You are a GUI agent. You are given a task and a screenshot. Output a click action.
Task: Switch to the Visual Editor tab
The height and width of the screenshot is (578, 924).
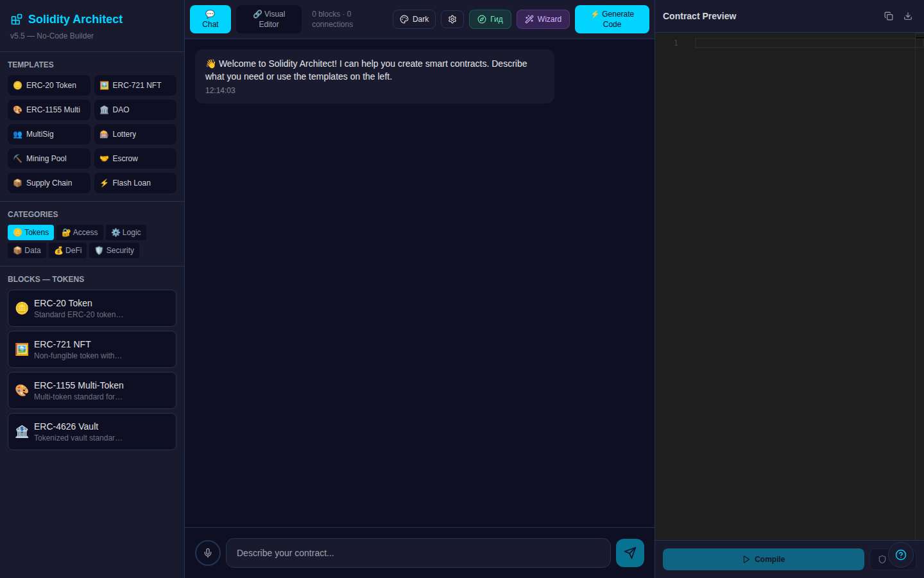(269, 19)
